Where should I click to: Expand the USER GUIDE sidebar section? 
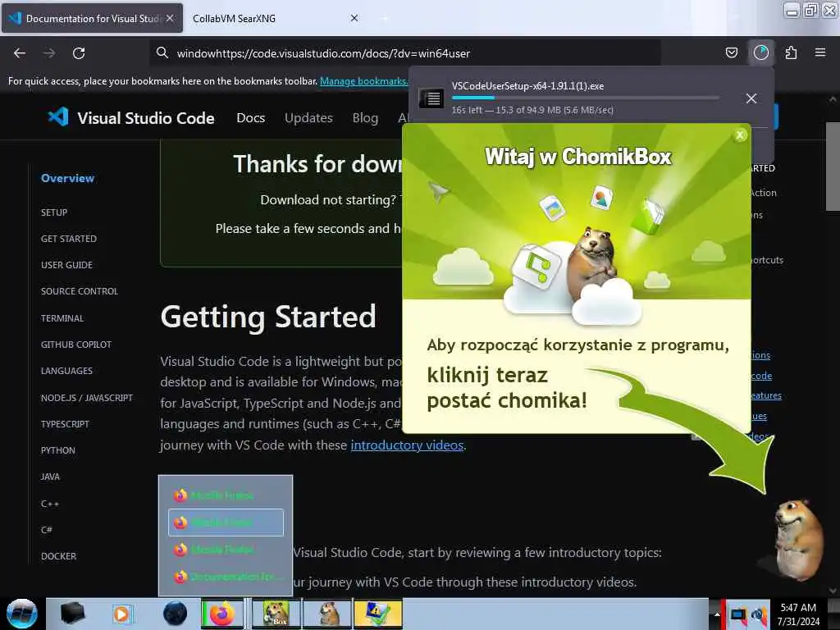pyautogui.click(x=66, y=265)
